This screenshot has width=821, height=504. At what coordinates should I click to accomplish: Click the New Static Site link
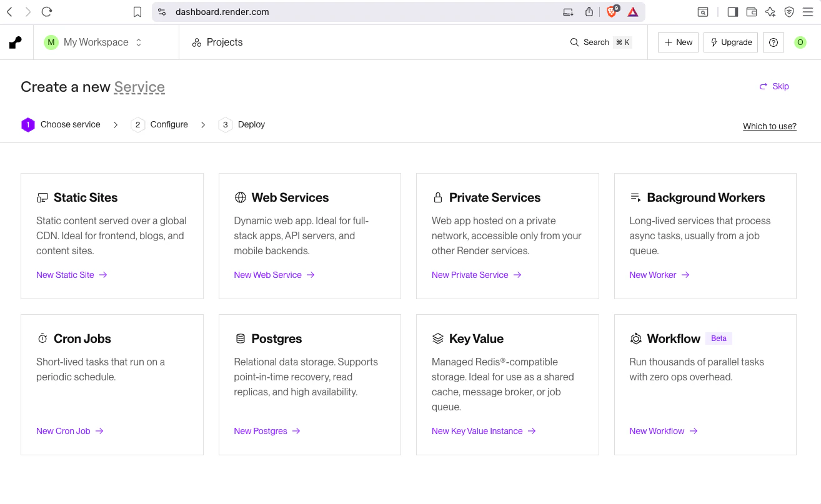coord(72,275)
